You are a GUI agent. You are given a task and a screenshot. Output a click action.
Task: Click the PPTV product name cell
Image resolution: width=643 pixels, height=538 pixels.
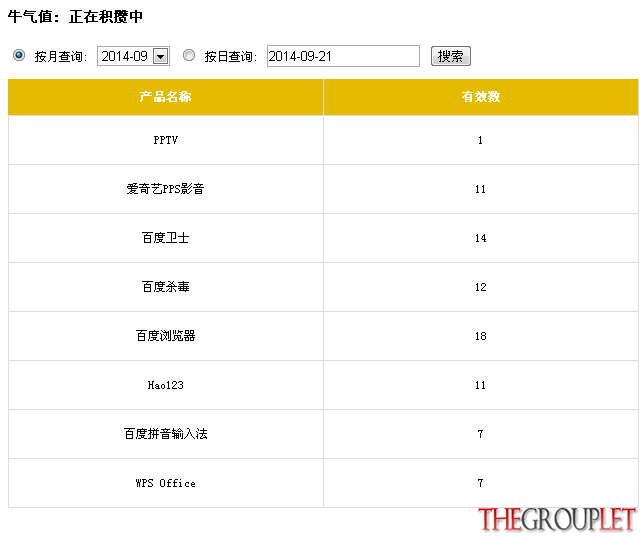166,140
